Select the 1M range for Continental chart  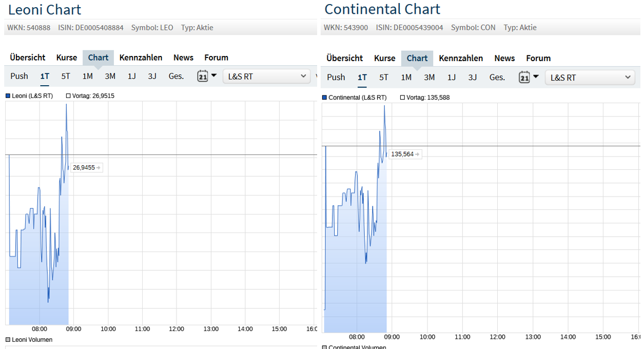(x=406, y=77)
